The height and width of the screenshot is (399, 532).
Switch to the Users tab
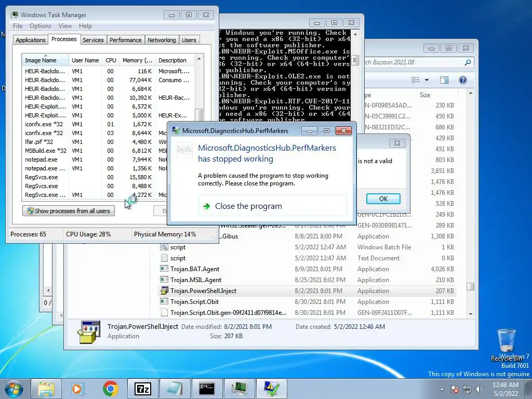click(x=189, y=40)
